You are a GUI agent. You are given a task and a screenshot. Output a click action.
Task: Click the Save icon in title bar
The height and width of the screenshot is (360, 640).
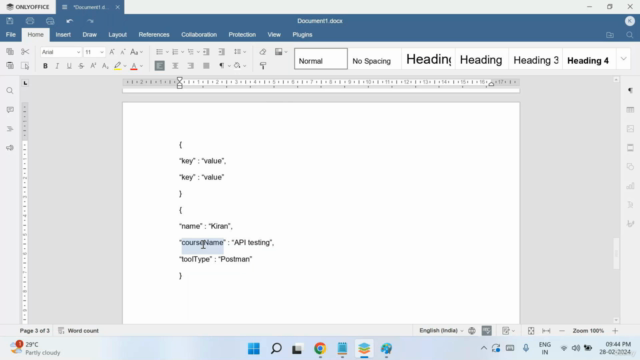point(10,21)
